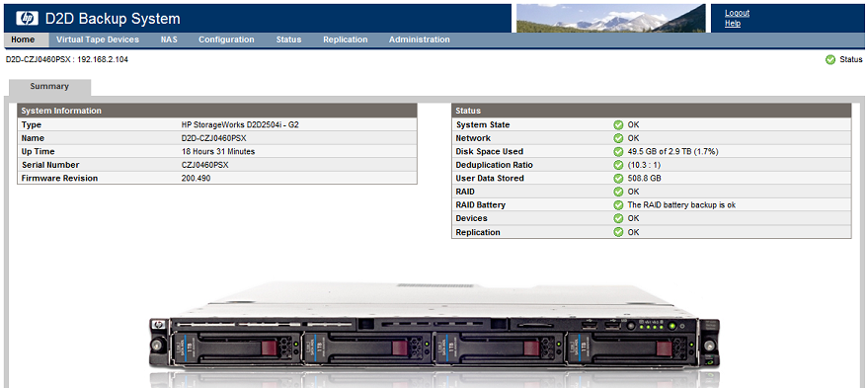Select the Summary tab
This screenshot has width=868, height=388.
pos(49,87)
